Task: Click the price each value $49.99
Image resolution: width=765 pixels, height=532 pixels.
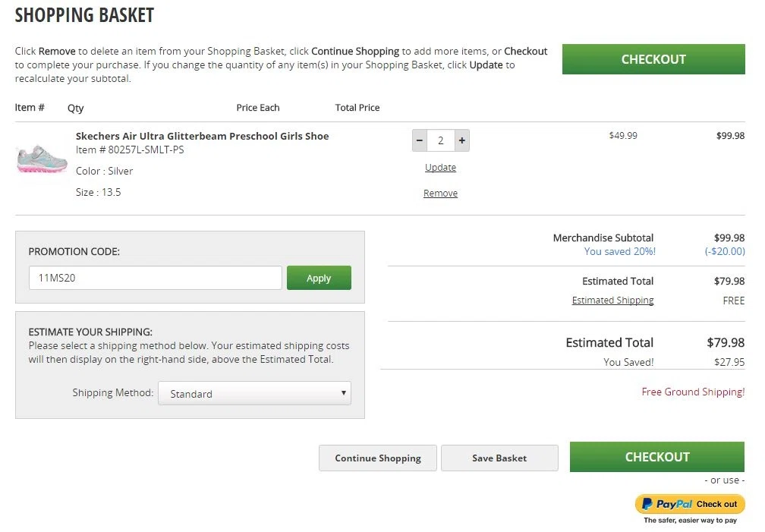Action: click(623, 136)
